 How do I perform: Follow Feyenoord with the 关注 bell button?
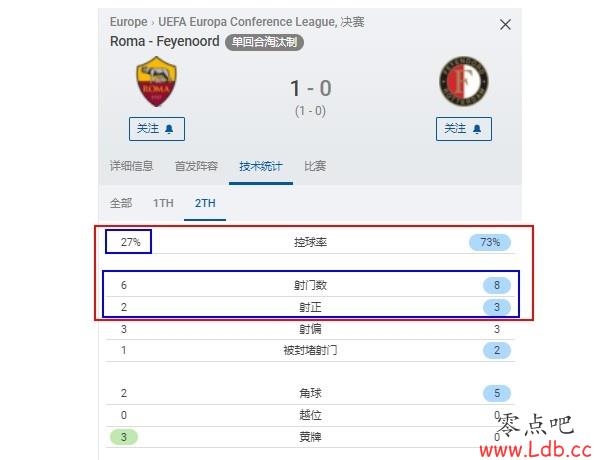tap(464, 129)
